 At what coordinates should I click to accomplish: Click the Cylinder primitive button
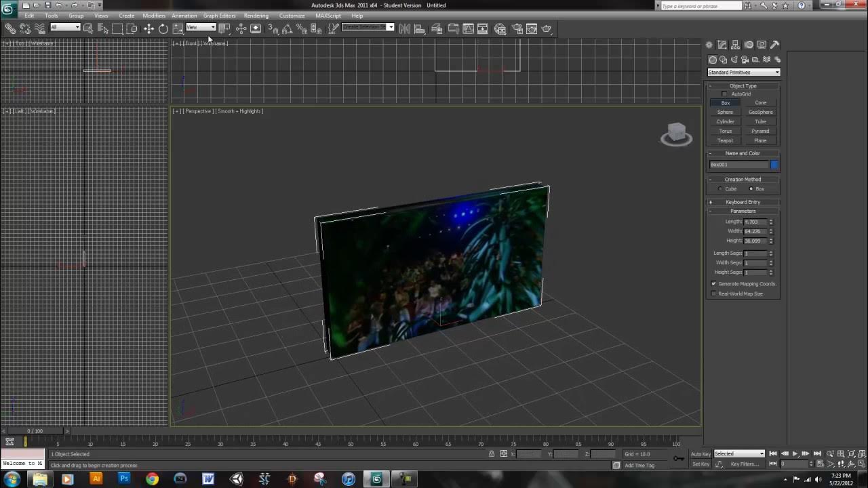coord(726,122)
